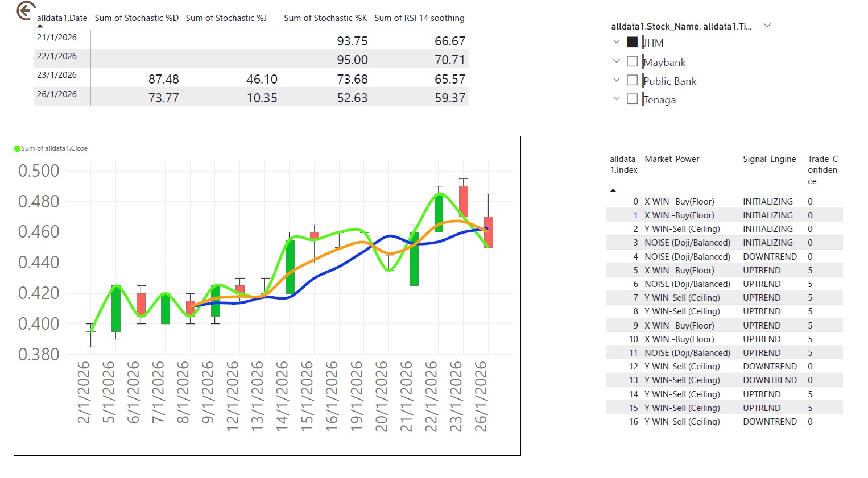Sort by the Sum of Stochastic %D header
The width and height of the screenshot is (868, 478).
(137, 18)
